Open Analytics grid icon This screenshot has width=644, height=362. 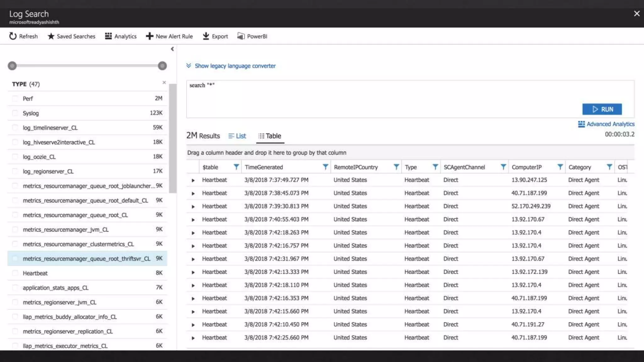[x=108, y=36]
